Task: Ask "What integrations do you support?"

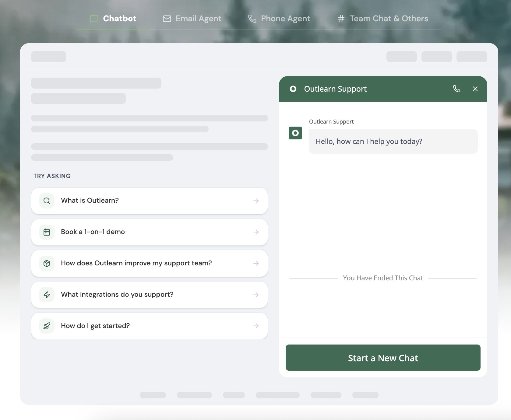Action: coord(150,295)
